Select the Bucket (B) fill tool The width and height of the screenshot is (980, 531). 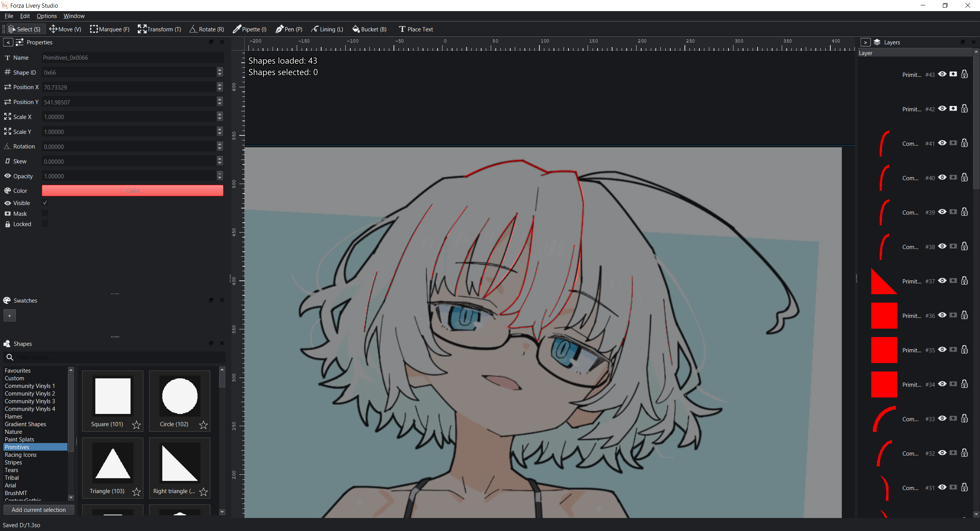[x=369, y=29]
